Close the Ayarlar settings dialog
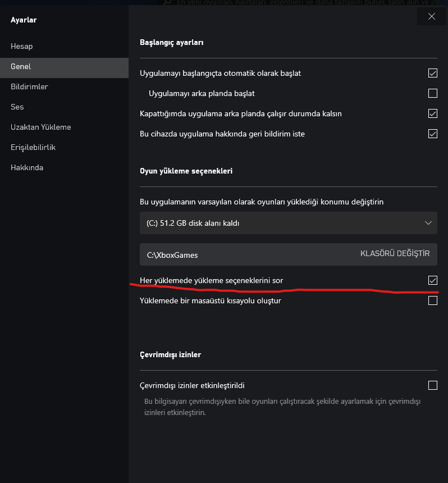 pos(432,16)
